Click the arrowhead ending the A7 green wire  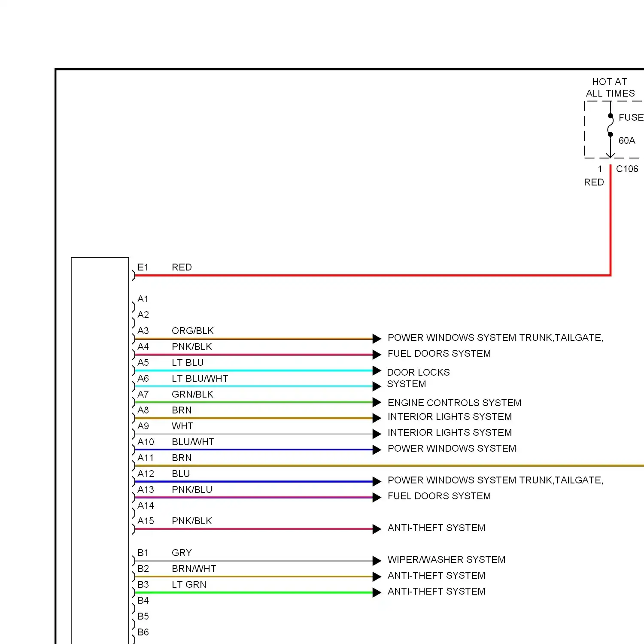377,402
